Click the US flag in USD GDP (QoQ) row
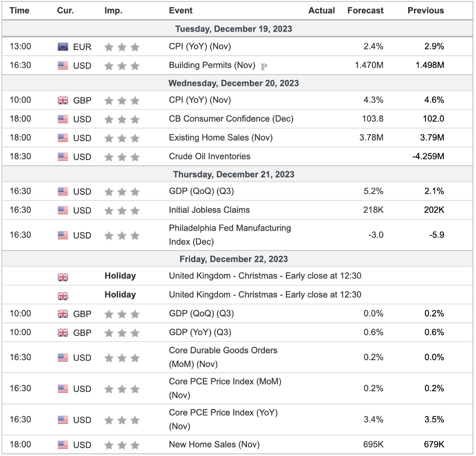This screenshot has height=456, width=476. pos(63,192)
